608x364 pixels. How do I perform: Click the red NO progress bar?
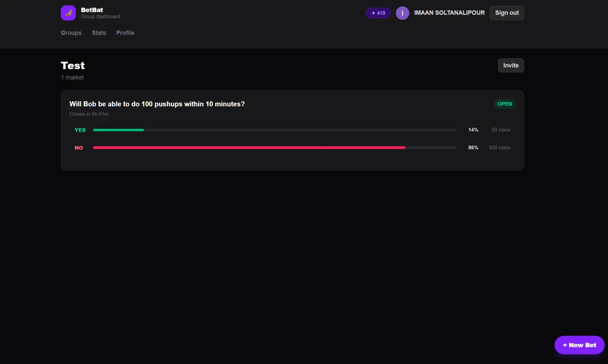(x=249, y=148)
